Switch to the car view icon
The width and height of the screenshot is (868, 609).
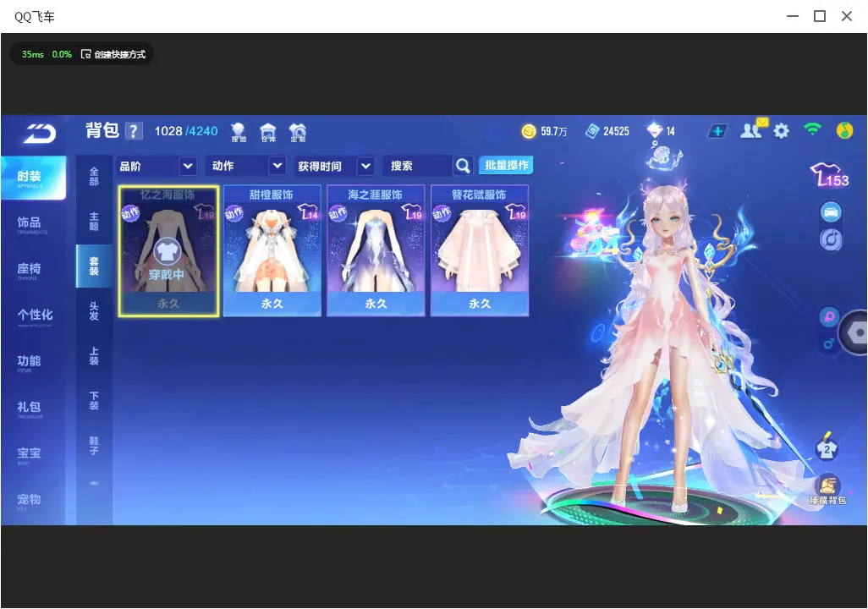pyautogui.click(x=831, y=212)
